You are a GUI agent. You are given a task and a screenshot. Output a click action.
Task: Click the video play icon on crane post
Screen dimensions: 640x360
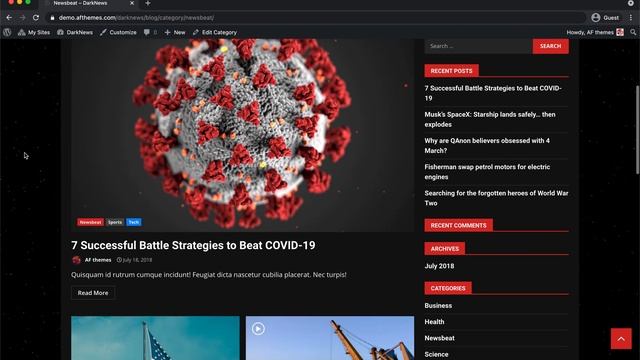(258, 329)
